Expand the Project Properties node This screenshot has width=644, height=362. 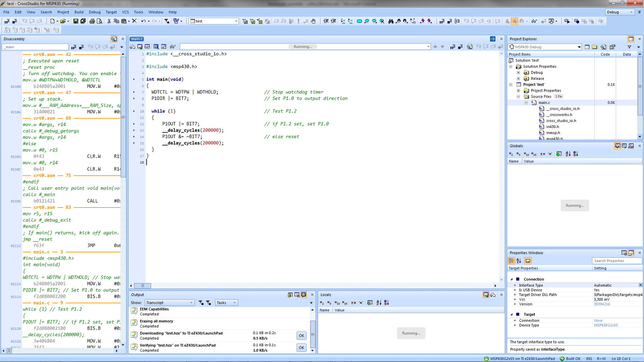(x=518, y=90)
